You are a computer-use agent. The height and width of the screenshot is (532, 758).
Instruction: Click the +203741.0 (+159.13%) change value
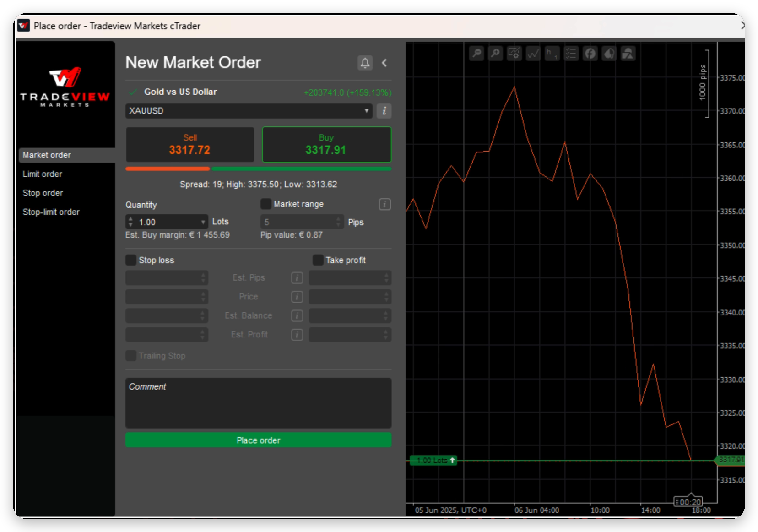click(347, 92)
